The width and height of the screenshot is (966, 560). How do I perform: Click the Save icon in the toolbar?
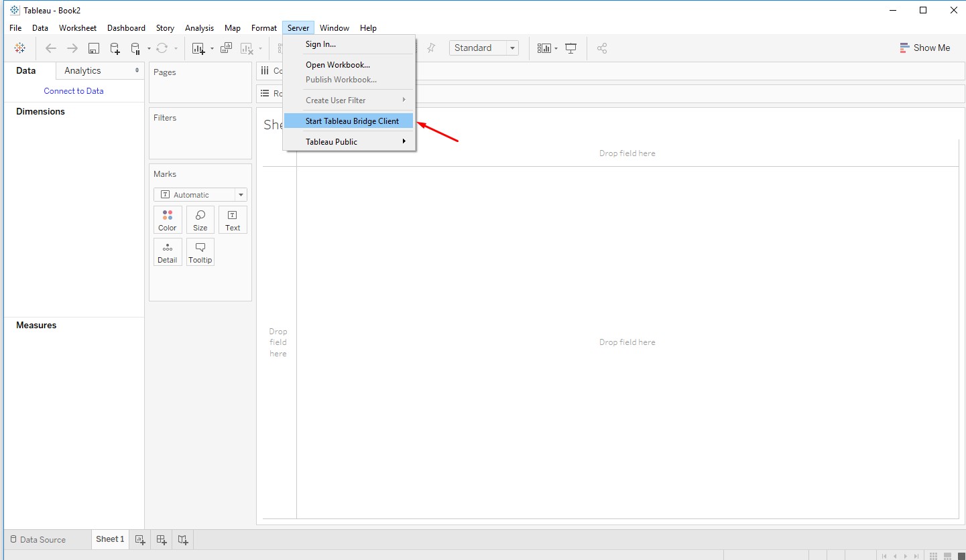[x=94, y=48]
